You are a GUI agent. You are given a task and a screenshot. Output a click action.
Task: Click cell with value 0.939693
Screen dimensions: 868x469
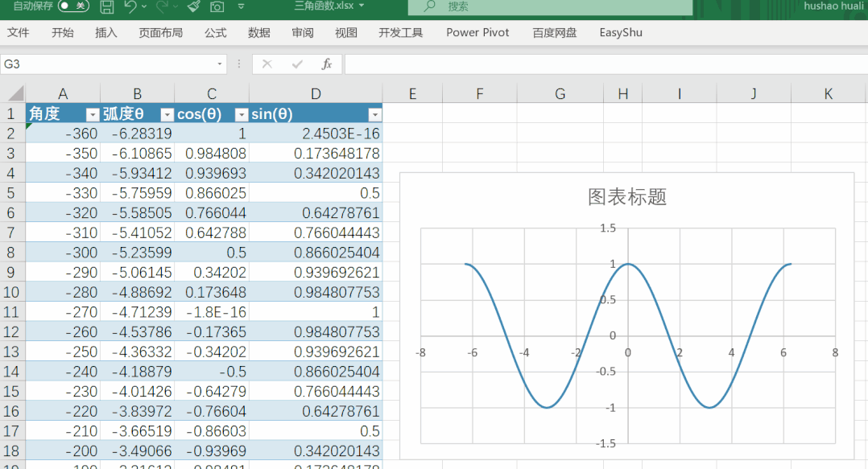pyautogui.click(x=212, y=173)
